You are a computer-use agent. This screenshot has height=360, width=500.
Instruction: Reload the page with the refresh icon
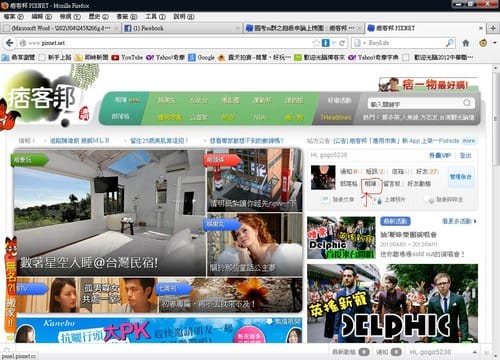[x=342, y=43]
